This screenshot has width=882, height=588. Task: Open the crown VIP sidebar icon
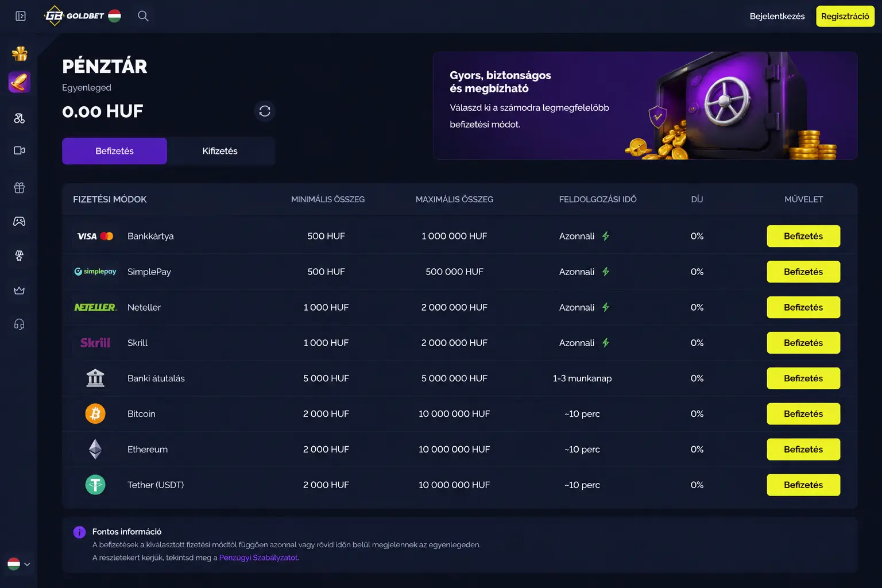pos(20,291)
